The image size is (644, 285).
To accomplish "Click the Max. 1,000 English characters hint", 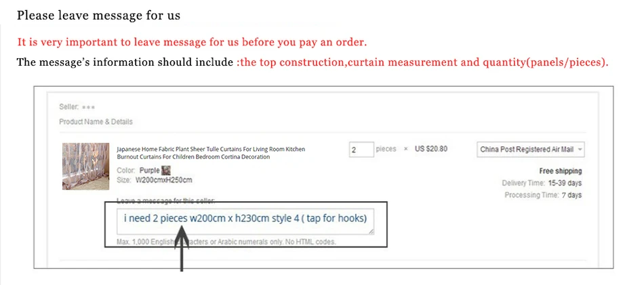I will point(226,242).
